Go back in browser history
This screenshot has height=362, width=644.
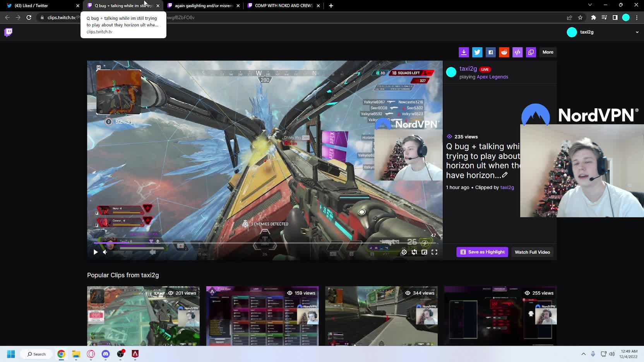(x=7, y=17)
